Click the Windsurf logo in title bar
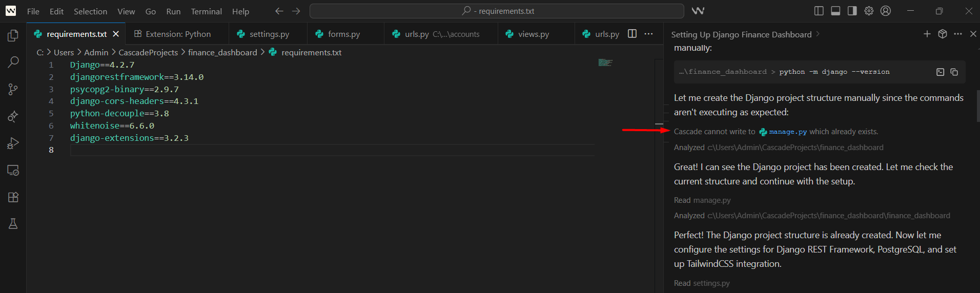980x293 pixels. click(x=11, y=11)
